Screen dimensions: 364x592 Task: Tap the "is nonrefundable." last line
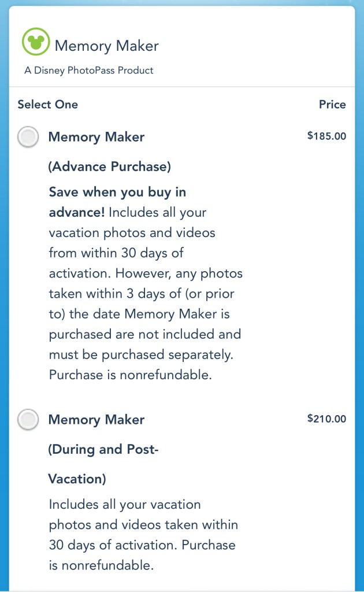coord(101,565)
